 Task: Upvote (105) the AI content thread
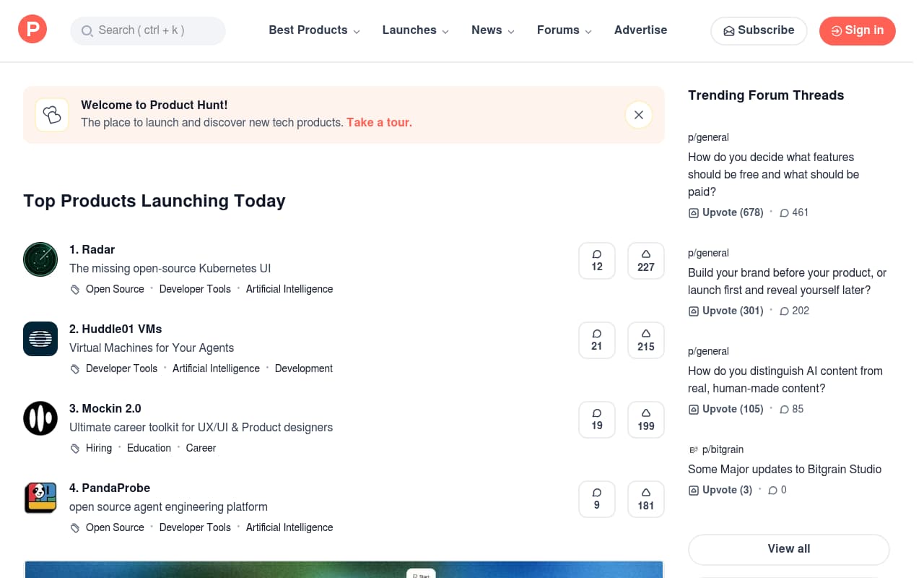725,409
